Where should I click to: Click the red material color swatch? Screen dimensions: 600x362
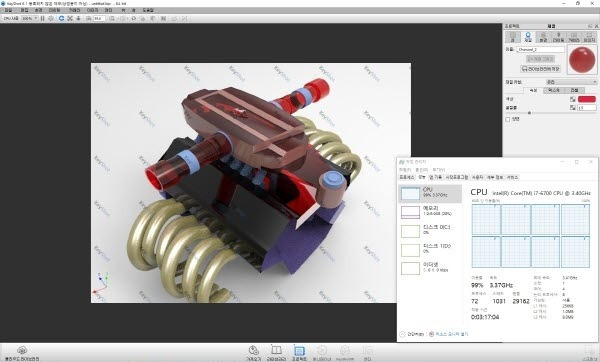587,99
